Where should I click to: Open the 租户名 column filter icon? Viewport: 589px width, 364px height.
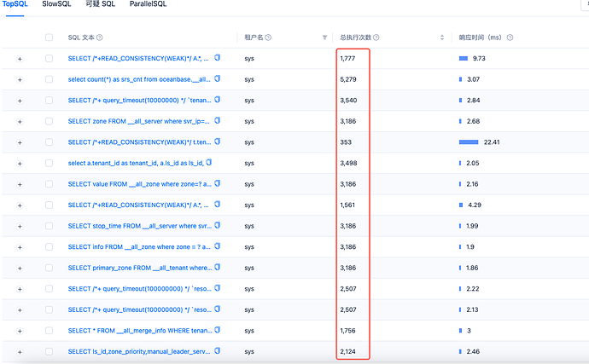[x=324, y=38]
